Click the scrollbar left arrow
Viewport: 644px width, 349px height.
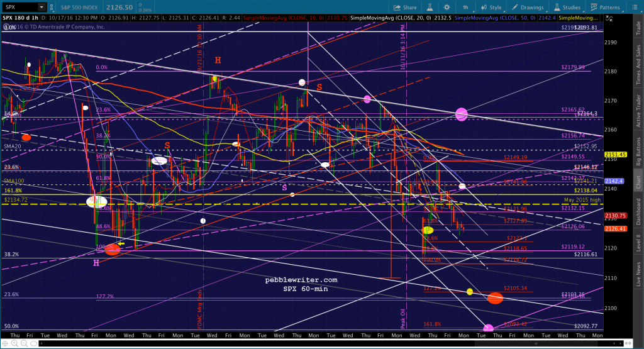42,343
